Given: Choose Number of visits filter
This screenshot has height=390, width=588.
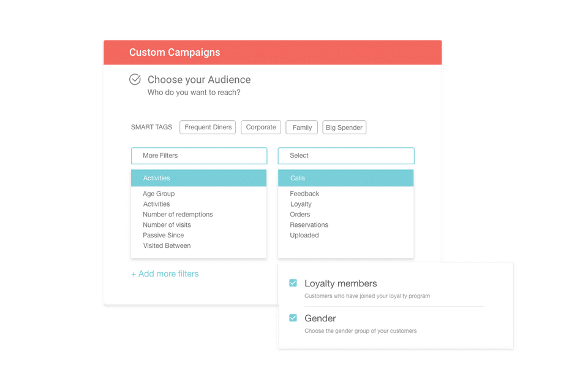Looking at the screenshot, I should (167, 225).
